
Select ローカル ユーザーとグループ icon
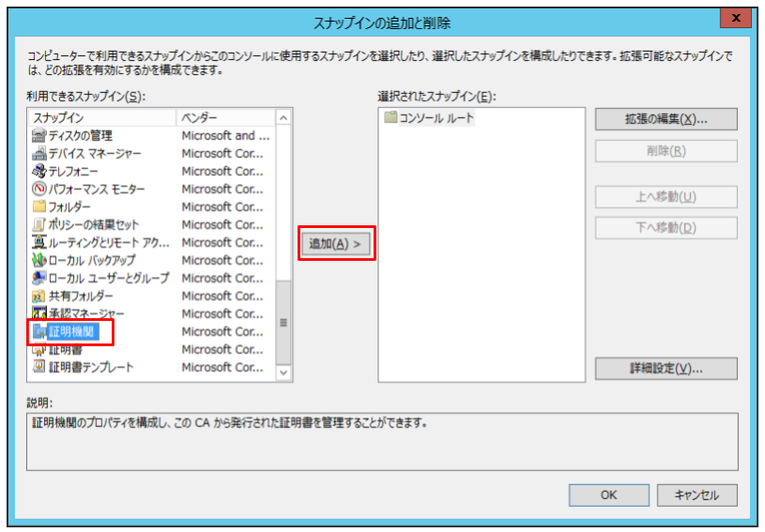pyautogui.click(x=38, y=278)
